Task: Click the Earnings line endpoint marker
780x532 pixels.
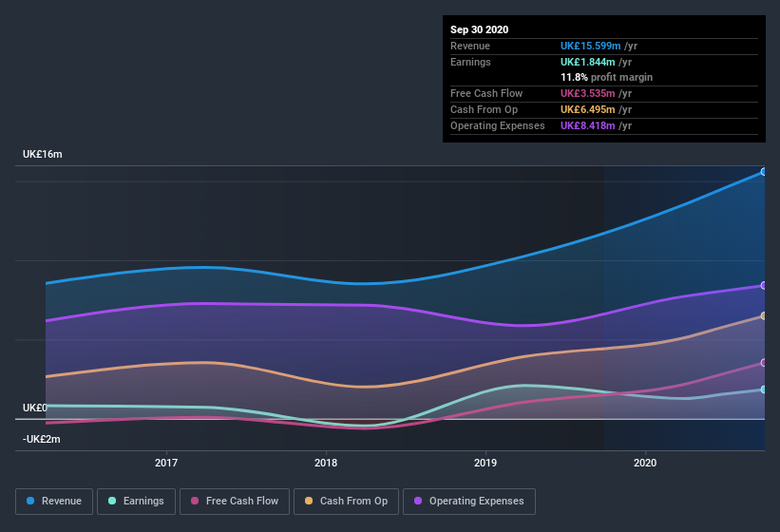Action: pyautogui.click(x=764, y=389)
